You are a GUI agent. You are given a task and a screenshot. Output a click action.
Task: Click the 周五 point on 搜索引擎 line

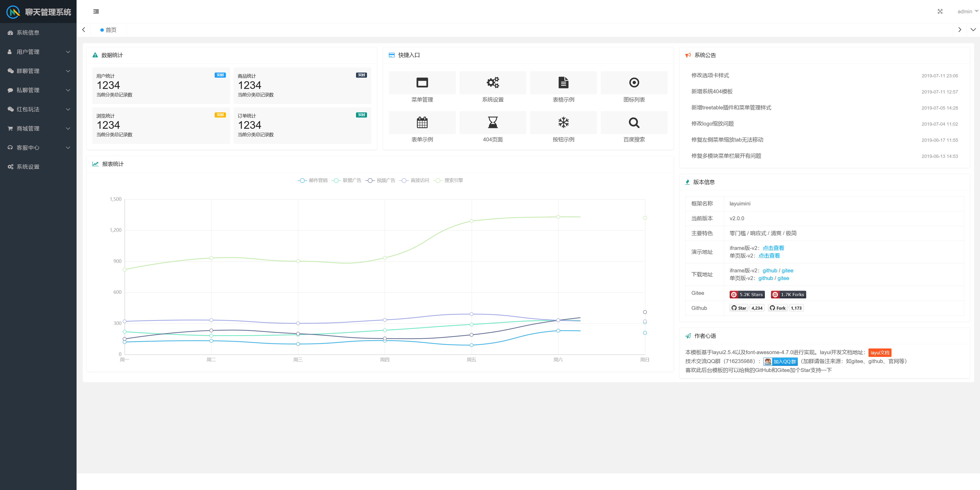pyautogui.click(x=471, y=221)
